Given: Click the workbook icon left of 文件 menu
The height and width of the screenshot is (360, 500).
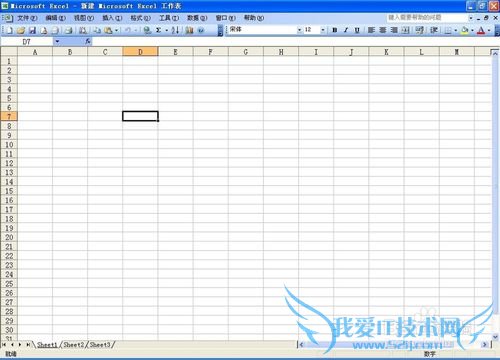Looking at the screenshot, I should pyautogui.click(x=8, y=18).
